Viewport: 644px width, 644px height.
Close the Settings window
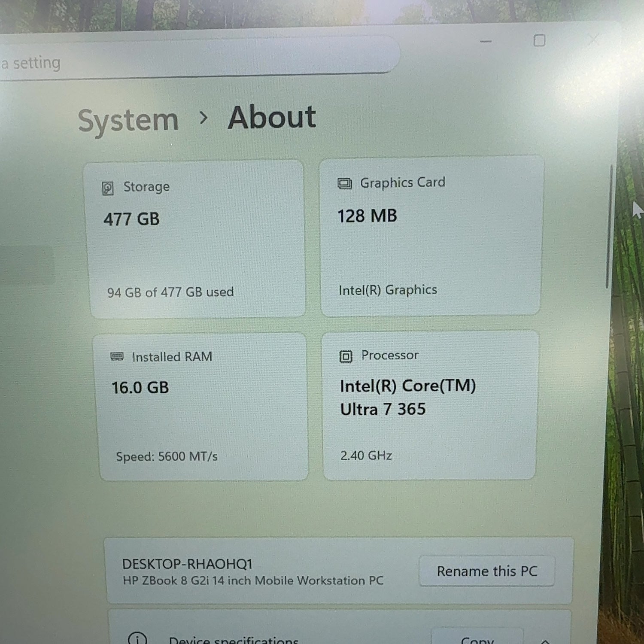[594, 40]
